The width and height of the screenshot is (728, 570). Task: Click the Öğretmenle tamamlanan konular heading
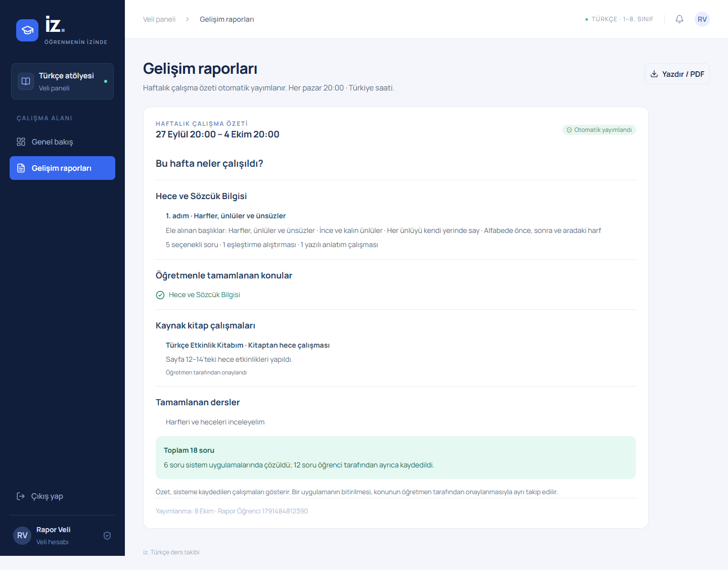tap(224, 275)
